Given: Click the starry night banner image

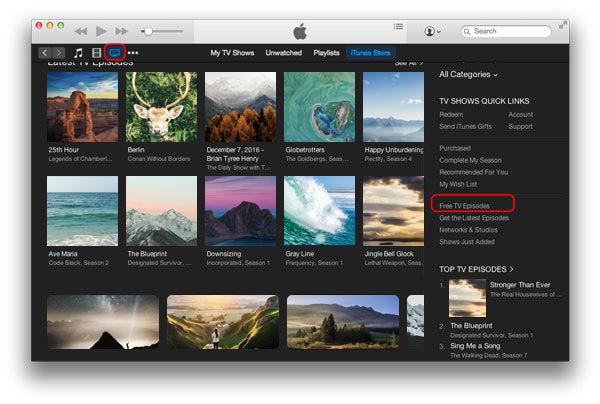Looking at the screenshot, I should [x=103, y=322].
